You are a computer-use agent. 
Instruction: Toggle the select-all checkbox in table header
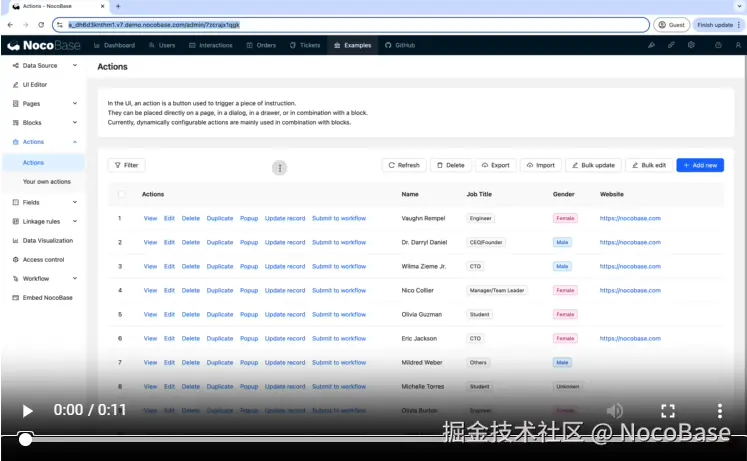[121, 194]
